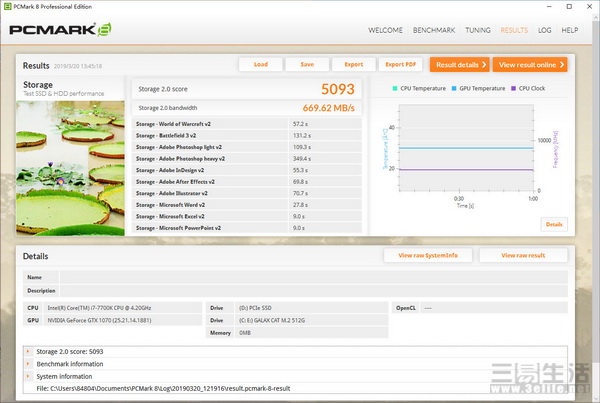Open Result details
Viewport: 600px width, 403px height.
click(460, 65)
